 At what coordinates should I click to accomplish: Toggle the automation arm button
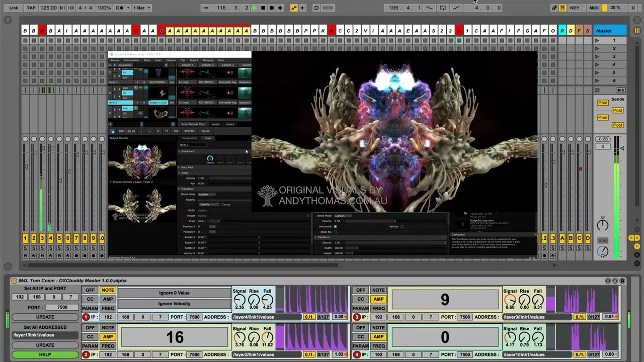[x=294, y=8]
